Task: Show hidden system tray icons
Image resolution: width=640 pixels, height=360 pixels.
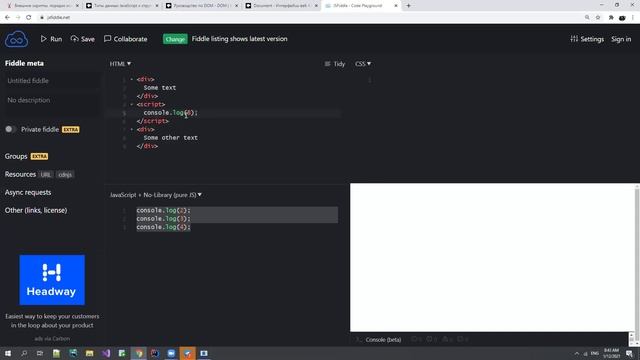Action: pyautogui.click(x=576, y=353)
